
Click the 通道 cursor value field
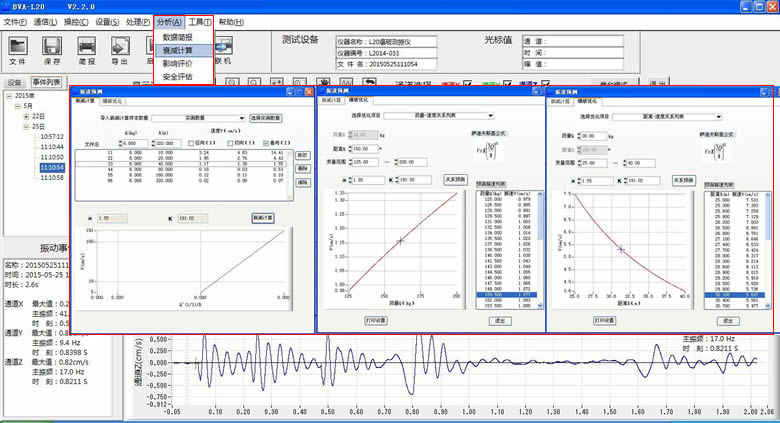(x=573, y=41)
